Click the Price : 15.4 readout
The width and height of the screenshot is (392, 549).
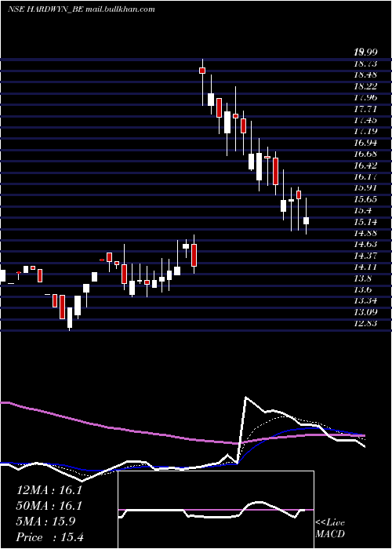(50, 537)
